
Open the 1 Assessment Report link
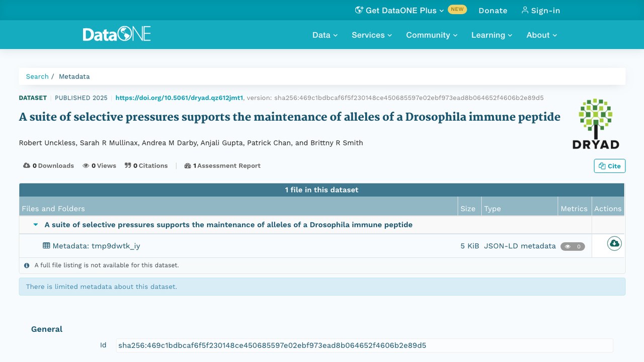coord(222,165)
